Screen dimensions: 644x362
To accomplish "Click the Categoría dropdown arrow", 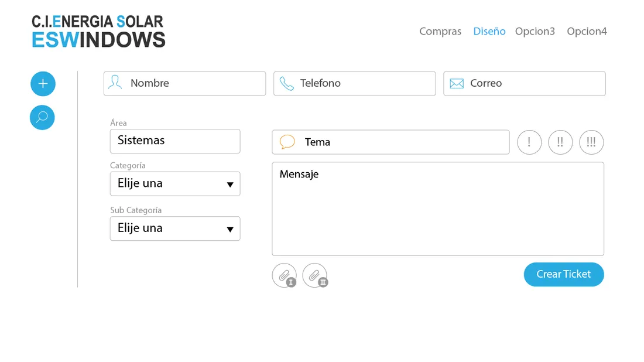I will coord(230,185).
